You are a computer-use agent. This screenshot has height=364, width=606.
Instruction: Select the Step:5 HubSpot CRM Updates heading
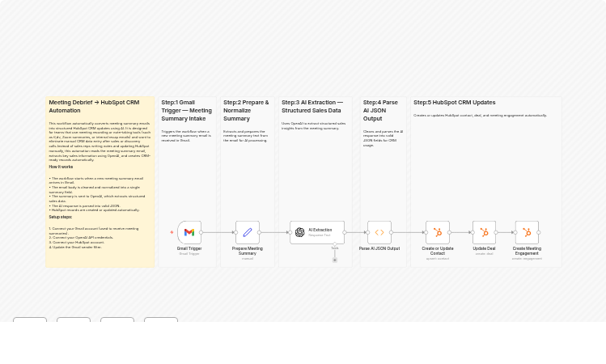[455, 103]
